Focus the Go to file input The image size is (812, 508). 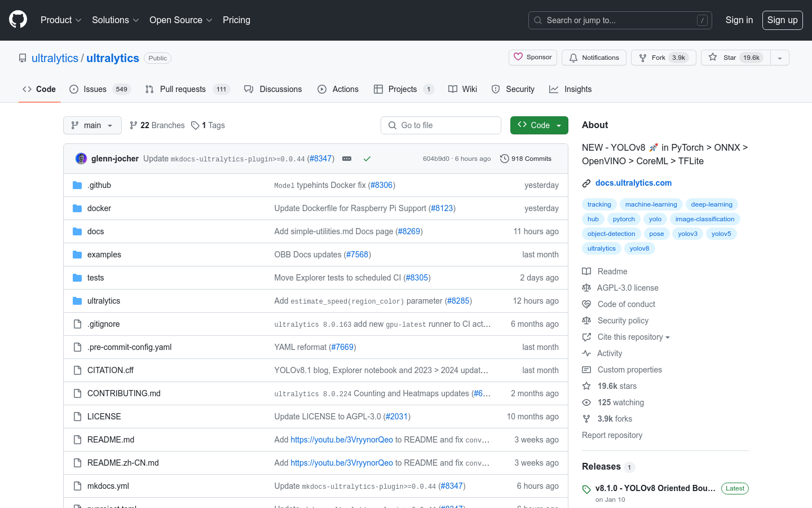click(x=441, y=125)
